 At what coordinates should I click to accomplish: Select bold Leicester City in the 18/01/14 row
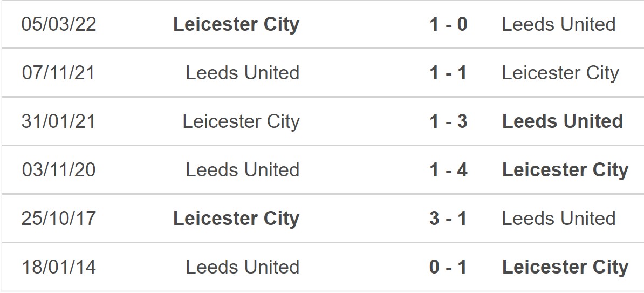click(x=565, y=267)
